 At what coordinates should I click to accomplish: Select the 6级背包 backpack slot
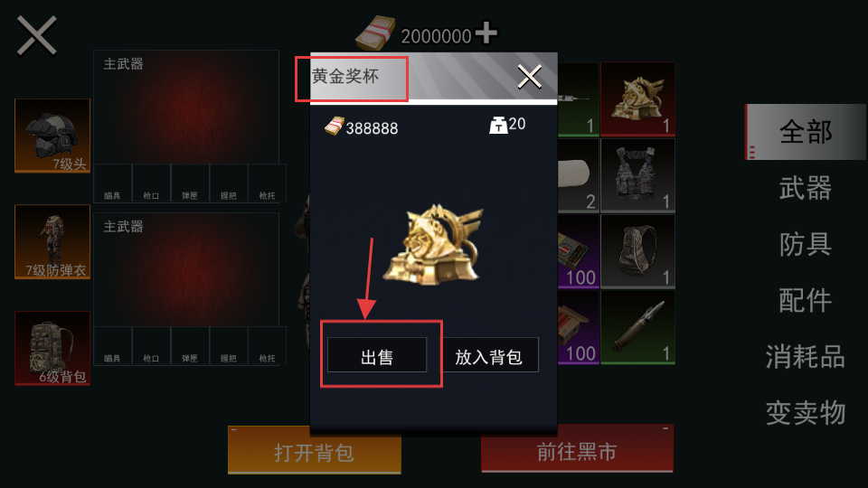coord(52,348)
